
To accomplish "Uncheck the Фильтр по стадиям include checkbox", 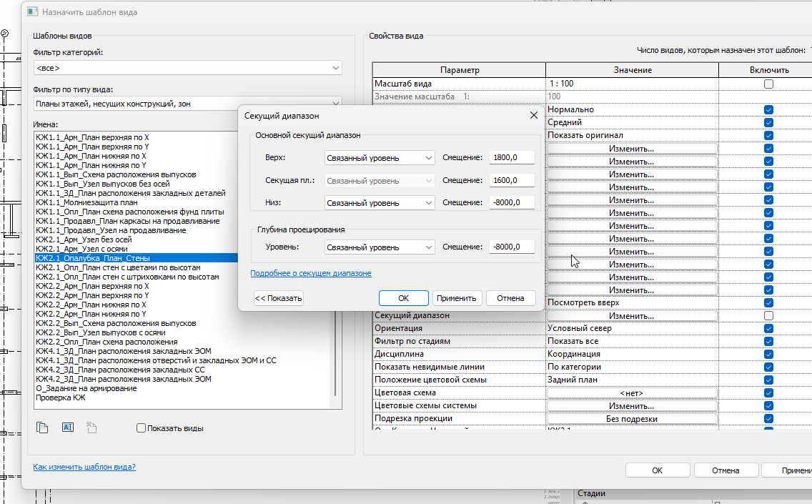I will tap(768, 341).
